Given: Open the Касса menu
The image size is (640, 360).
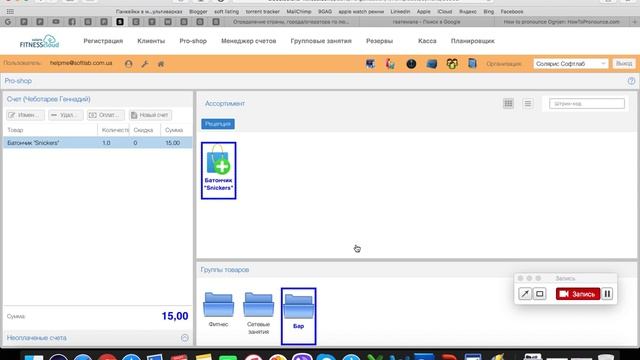Looking at the screenshot, I should pyautogui.click(x=427, y=41).
